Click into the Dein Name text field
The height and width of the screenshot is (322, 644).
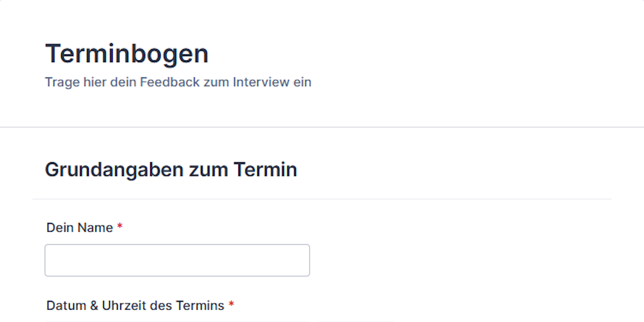[x=177, y=260]
